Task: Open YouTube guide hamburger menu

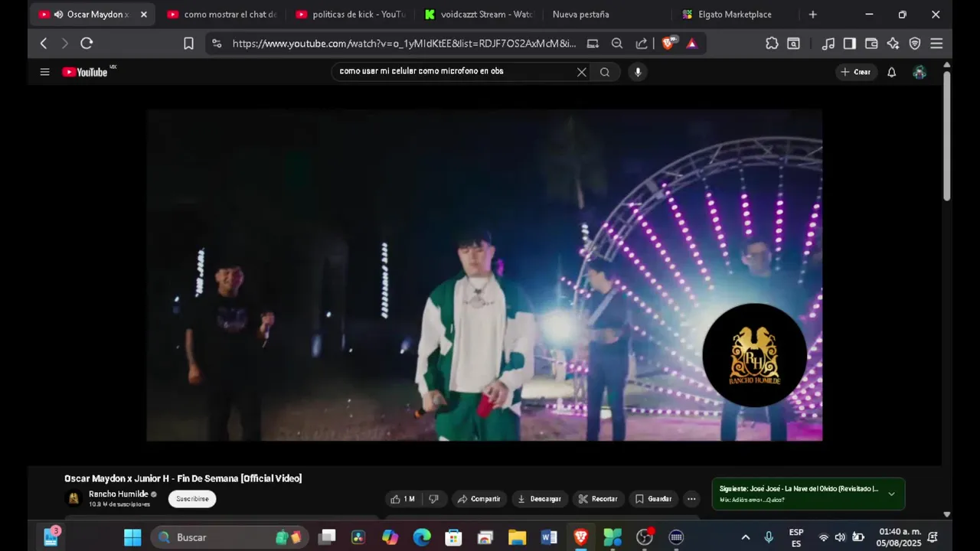Action: coord(44,72)
